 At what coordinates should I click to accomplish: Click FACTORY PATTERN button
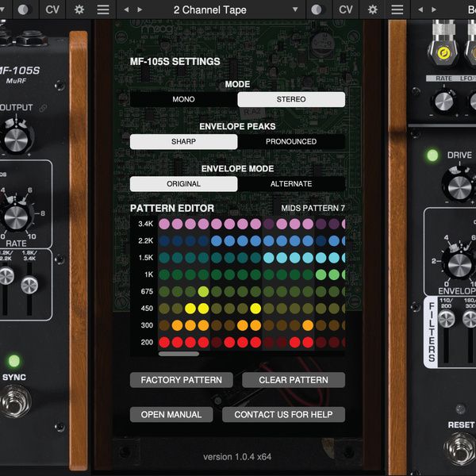182,380
